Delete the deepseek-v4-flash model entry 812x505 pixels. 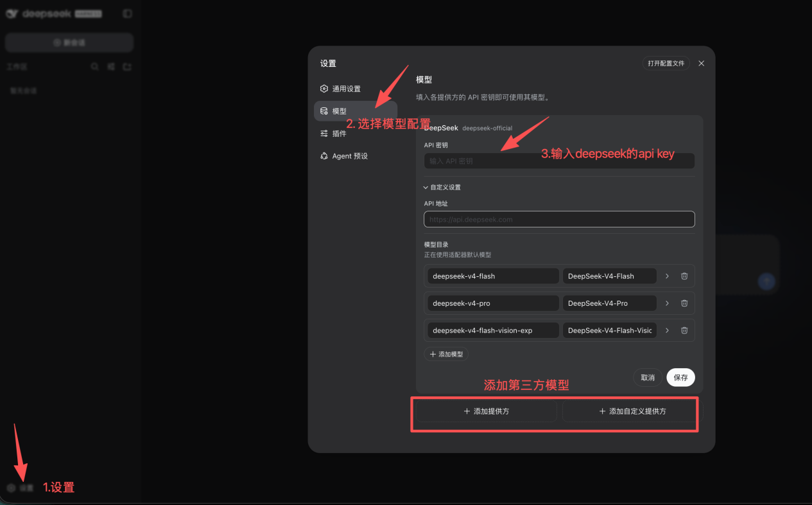684,276
